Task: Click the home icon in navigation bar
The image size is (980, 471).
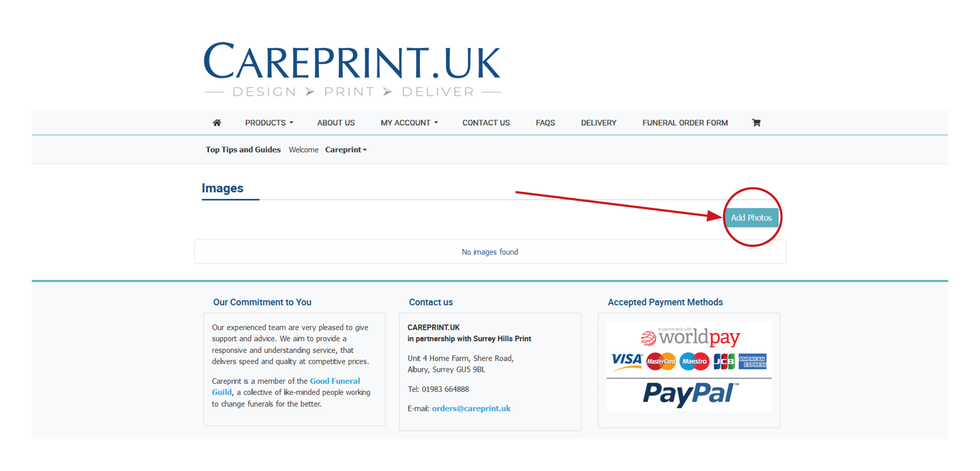Action: [x=217, y=123]
